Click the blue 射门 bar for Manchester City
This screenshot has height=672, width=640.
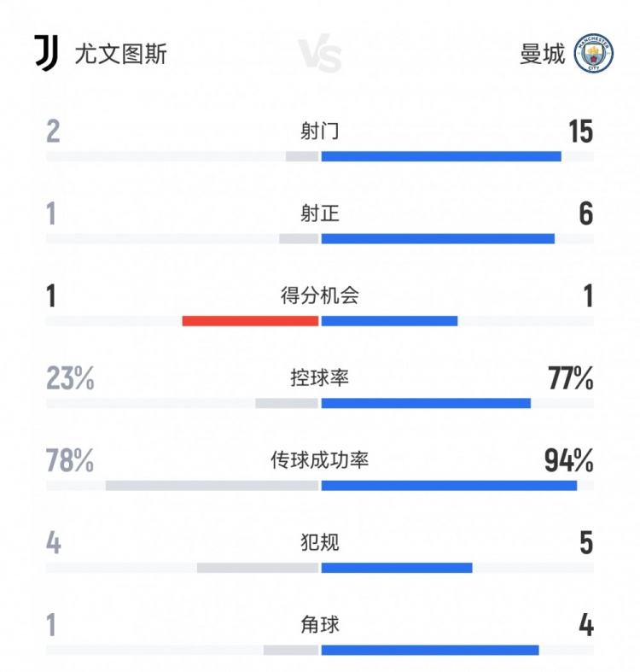441,156
